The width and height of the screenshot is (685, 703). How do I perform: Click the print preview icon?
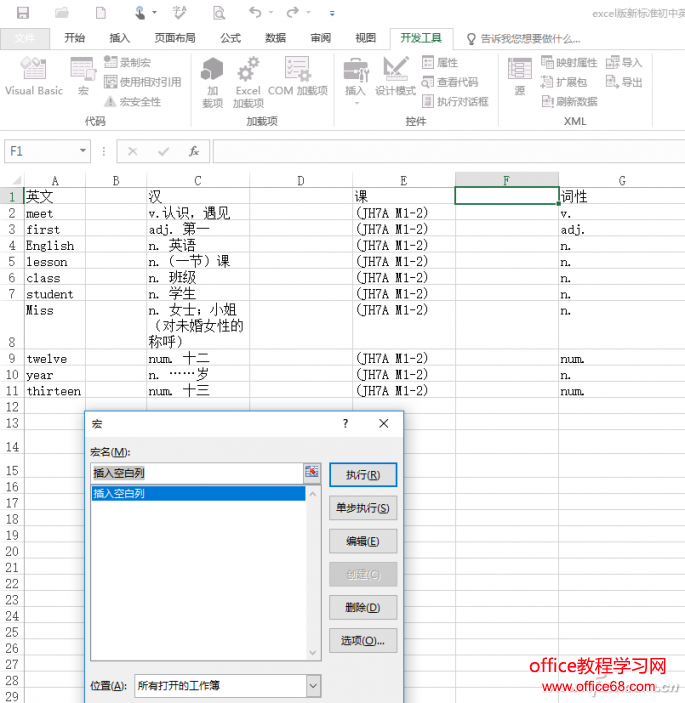(x=219, y=13)
